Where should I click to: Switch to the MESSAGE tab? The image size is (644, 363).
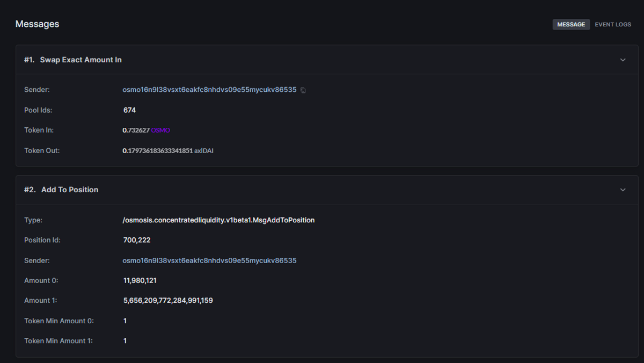click(x=571, y=25)
